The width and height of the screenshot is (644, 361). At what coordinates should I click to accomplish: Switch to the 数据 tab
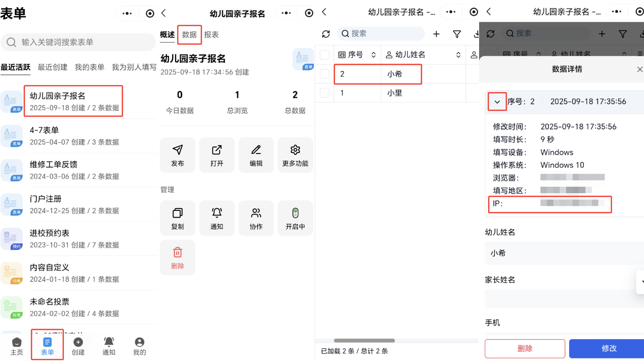pos(189,35)
